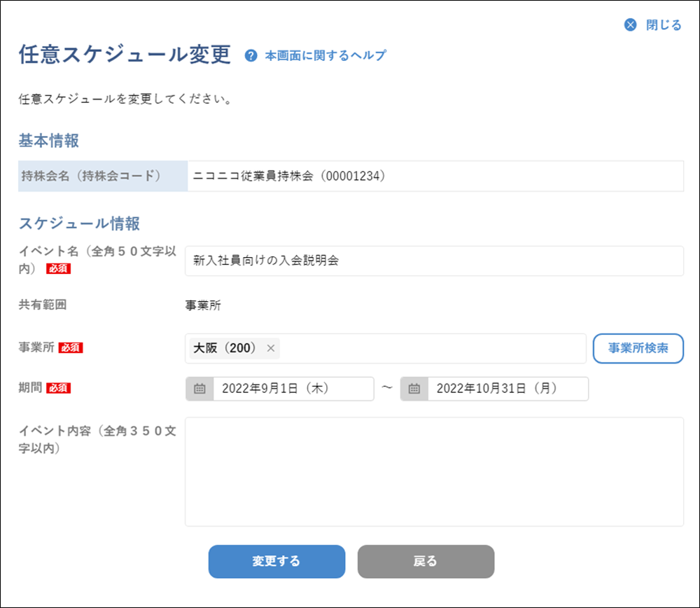Select the 2022年10月31日 end date field
This screenshot has height=608, width=700.
(x=507, y=389)
